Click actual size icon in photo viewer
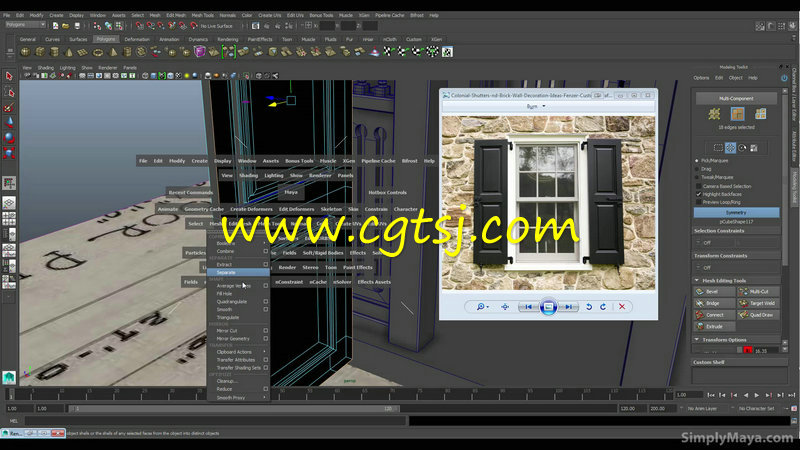This screenshot has width=800, height=450. [505, 307]
